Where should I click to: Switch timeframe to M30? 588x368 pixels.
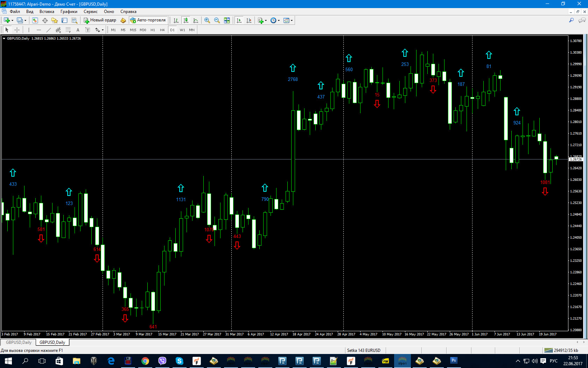tap(143, 30)
